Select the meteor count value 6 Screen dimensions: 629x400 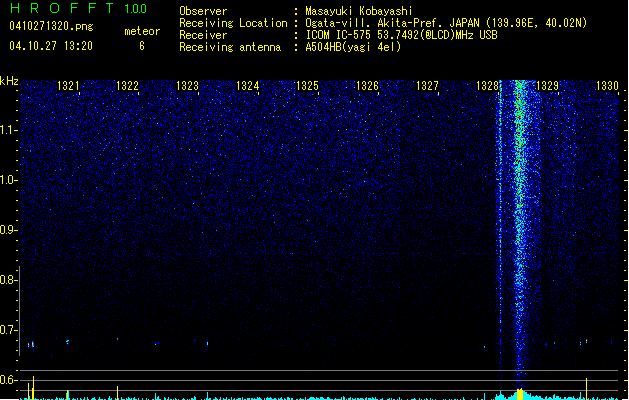pyautogui.click(x=142, y=46)
